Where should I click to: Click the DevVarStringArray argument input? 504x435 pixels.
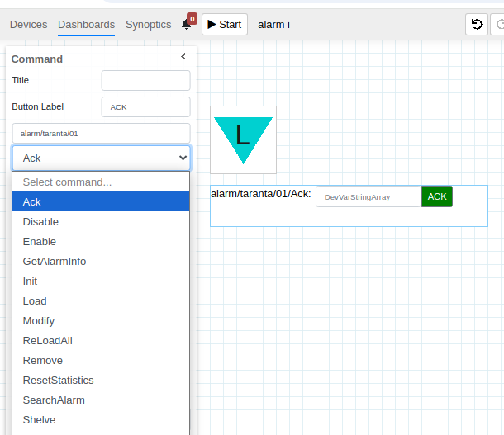pos(368,196)
